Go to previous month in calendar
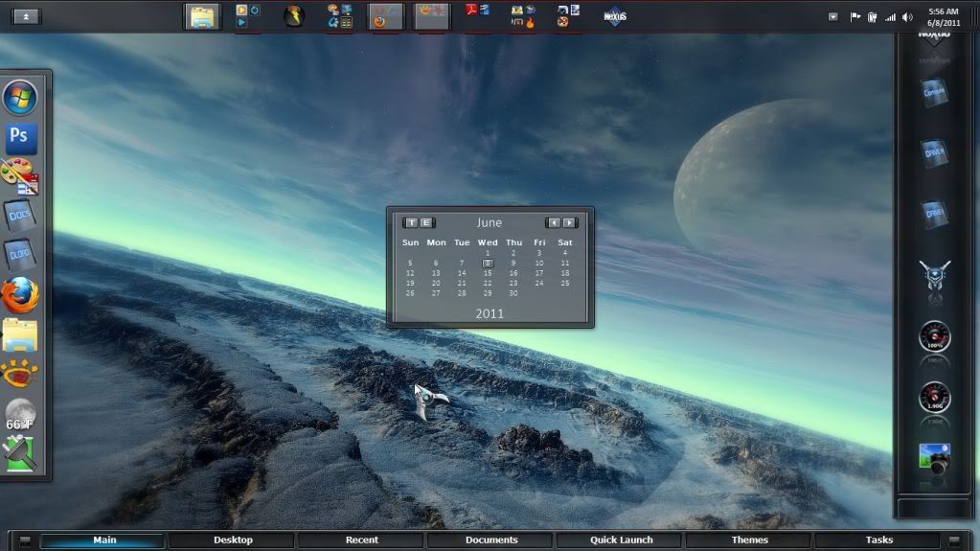 (x=554, y=222)
